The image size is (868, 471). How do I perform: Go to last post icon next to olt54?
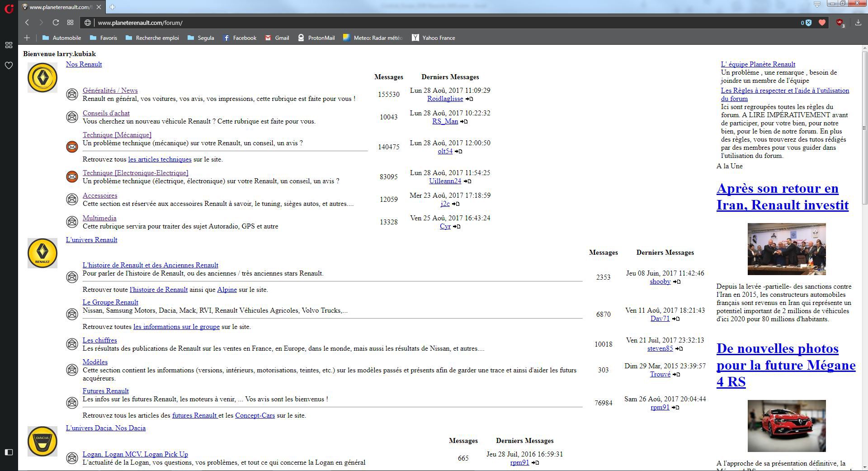click(458, 151)
